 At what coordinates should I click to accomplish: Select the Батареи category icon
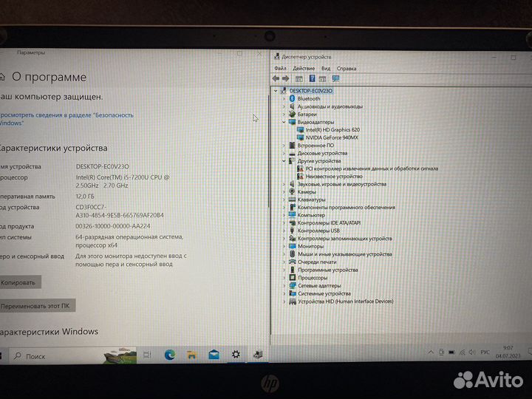[292, 114]
